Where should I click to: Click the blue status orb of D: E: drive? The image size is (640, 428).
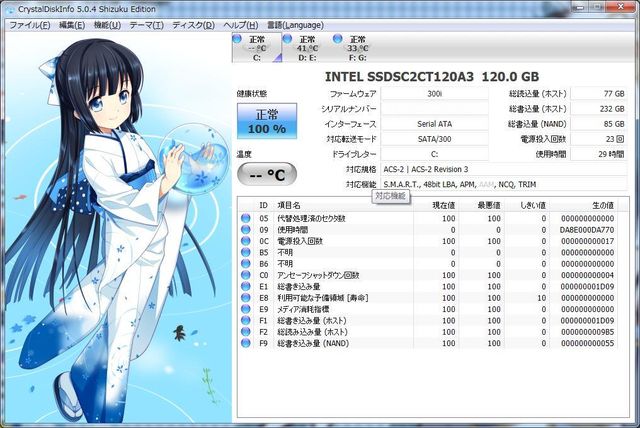[x=287, y=39]
